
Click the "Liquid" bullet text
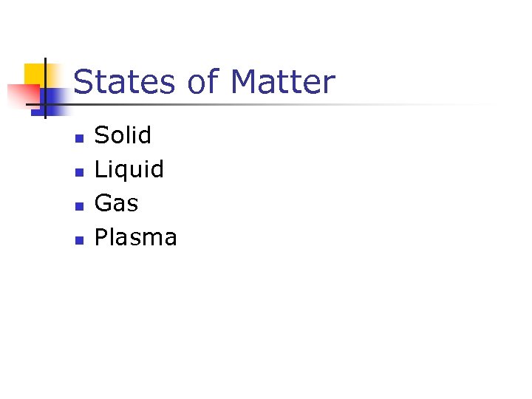click(129, 169)
